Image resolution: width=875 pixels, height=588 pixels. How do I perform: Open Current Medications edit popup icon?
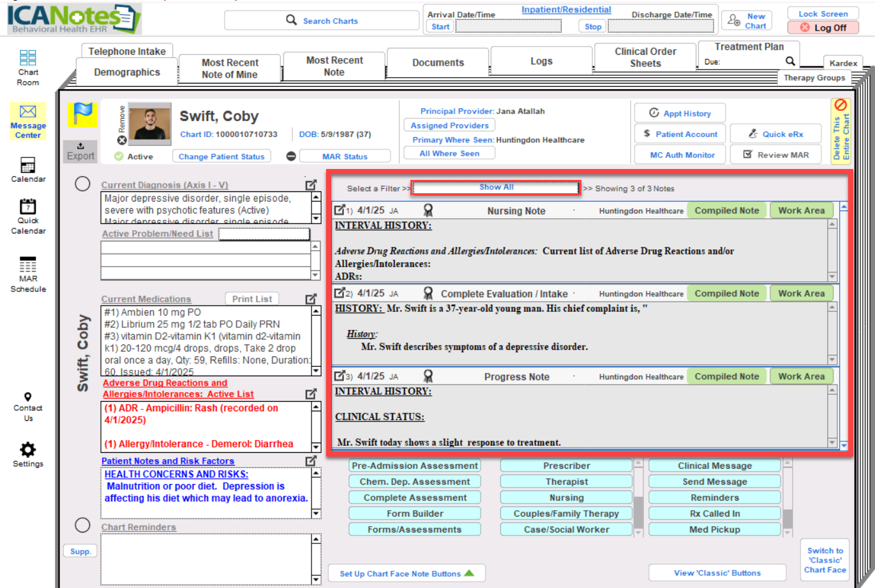(x=311, y=298)
